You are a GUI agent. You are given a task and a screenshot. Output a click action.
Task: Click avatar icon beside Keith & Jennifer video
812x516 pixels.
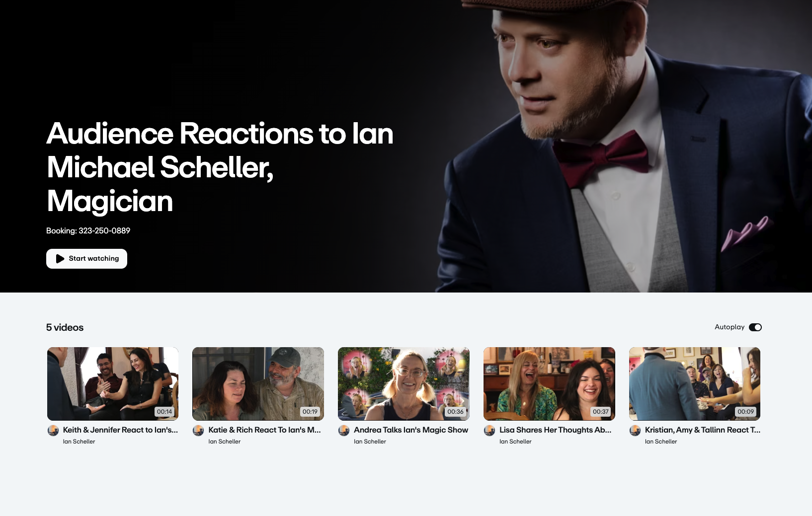53,430
